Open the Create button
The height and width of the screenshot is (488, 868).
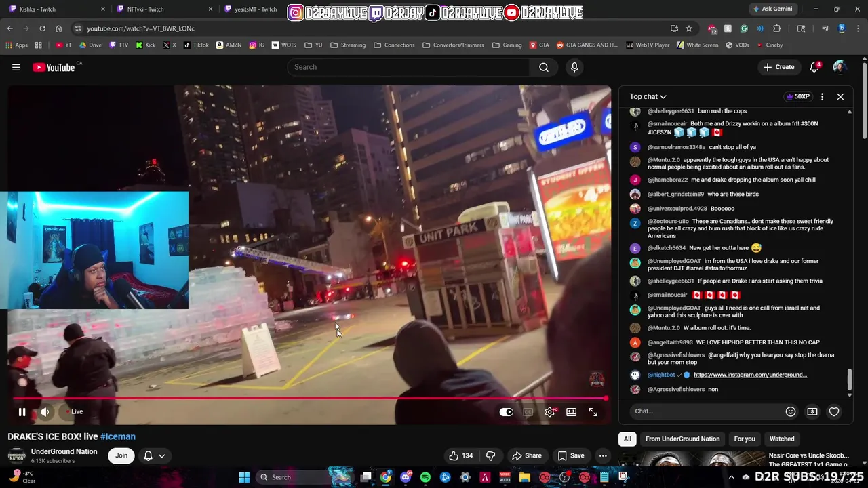tap(778, 67)
